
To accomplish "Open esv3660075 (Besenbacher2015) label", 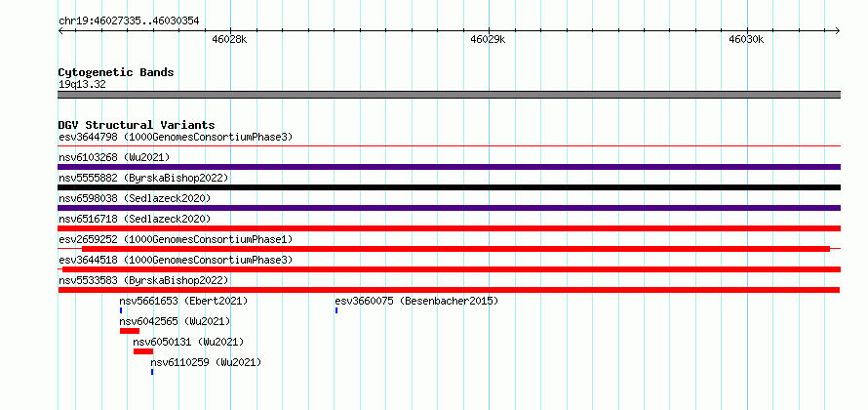I will [x=416, y=301].
